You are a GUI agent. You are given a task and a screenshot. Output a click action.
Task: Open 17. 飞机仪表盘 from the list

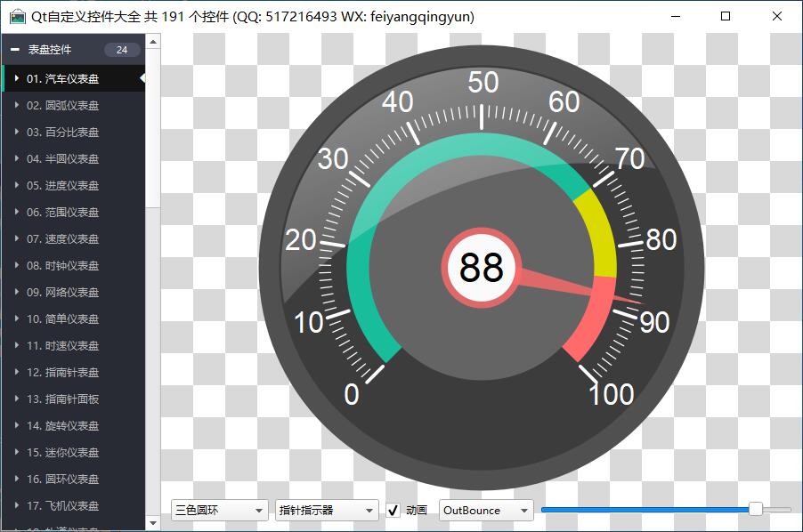click(x=62, y=506)
